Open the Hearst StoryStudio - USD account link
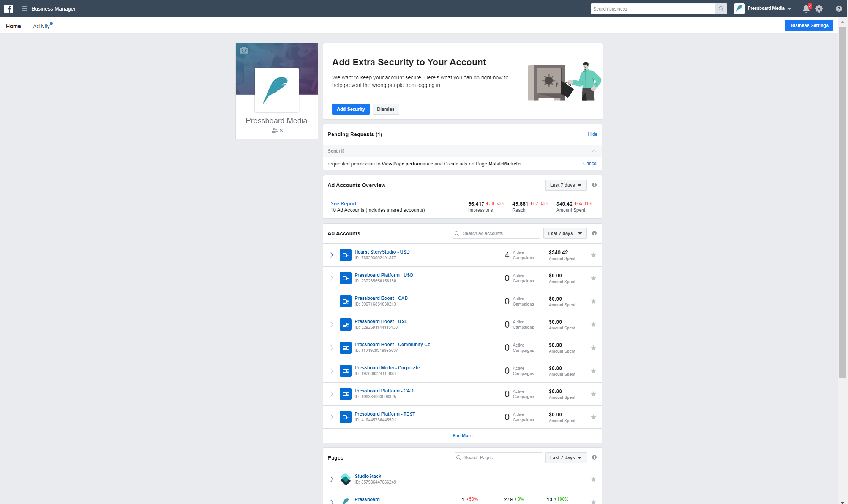 (382, 252)
